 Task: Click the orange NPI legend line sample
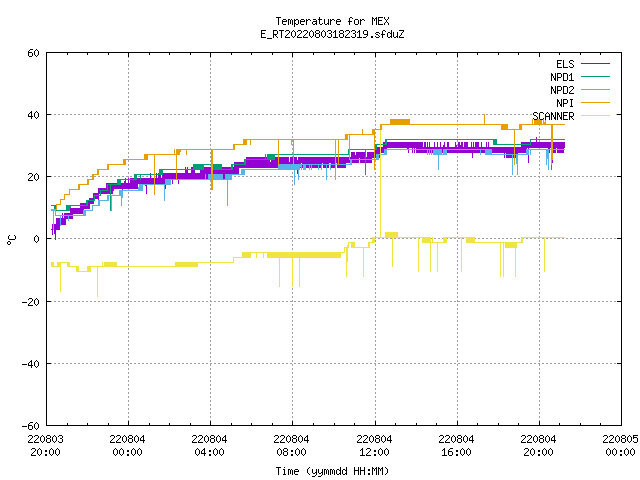pyautogui.click(x=595, y=102)
